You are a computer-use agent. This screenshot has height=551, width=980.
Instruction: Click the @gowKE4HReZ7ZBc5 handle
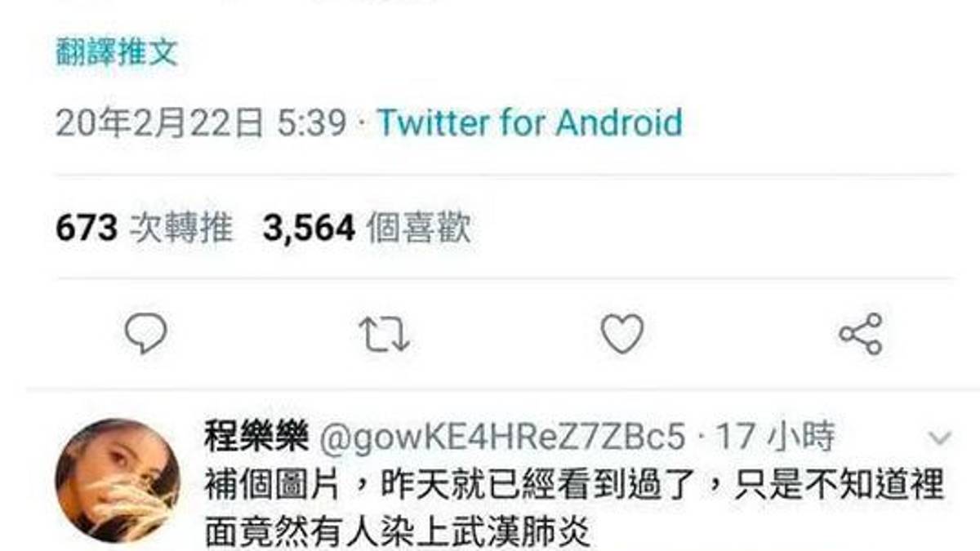pos(501,438)
